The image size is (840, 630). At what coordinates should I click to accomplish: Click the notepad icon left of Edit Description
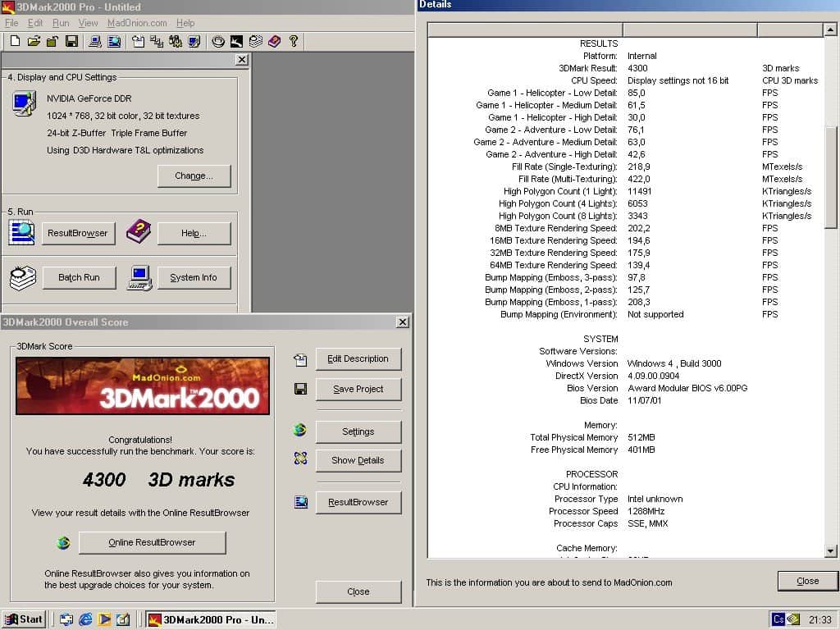300,360
